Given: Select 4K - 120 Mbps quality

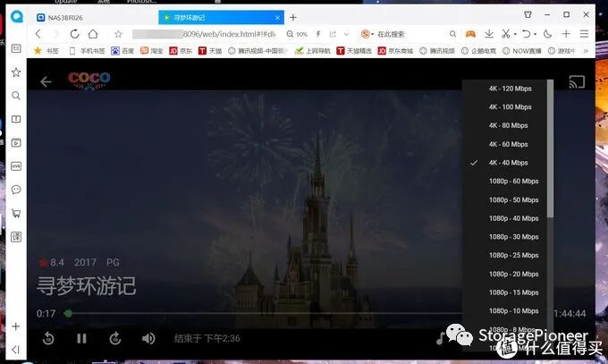Looking at the screenshot, I should click(x=510, y=89).
